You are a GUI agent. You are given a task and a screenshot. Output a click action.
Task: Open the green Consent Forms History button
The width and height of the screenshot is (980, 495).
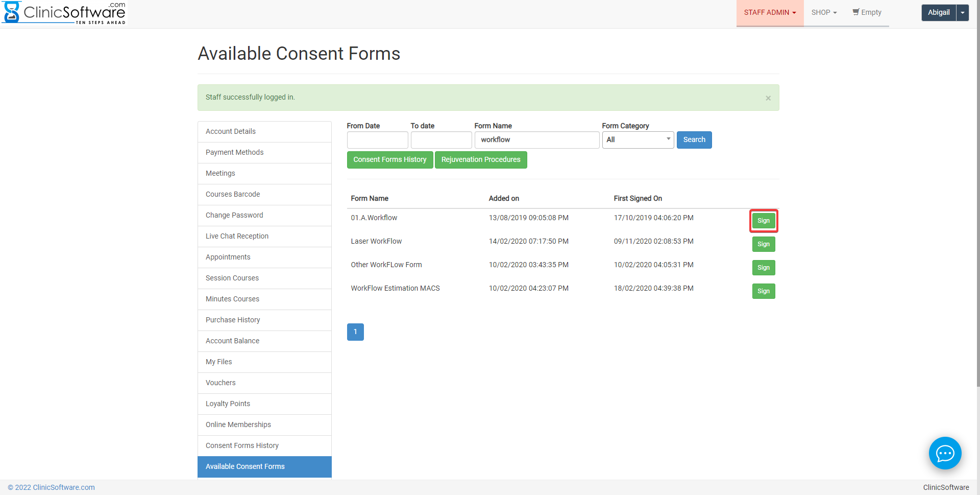390,160
